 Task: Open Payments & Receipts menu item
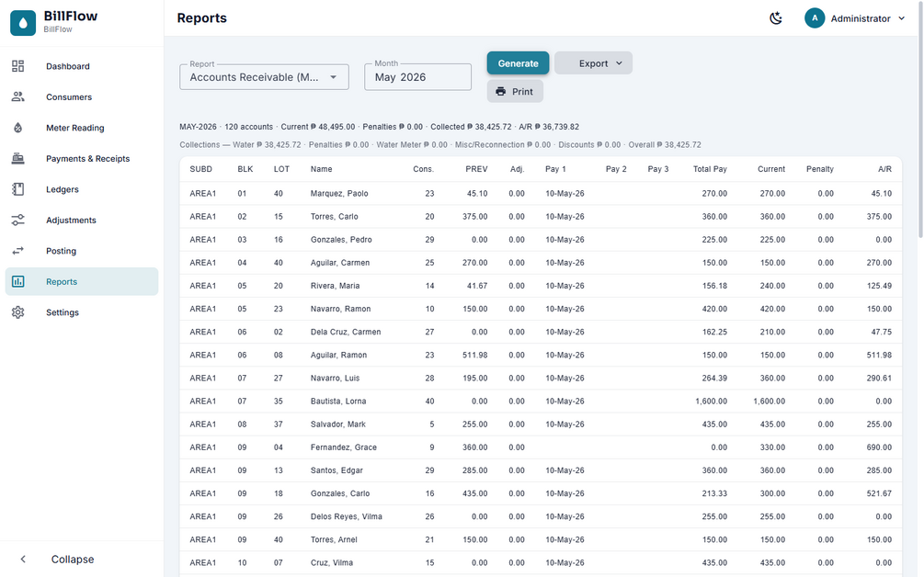pos(82,158)
